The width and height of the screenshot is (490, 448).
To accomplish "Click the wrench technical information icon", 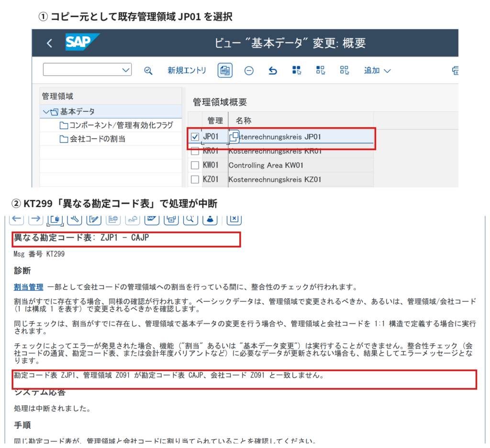I will 74,219.
